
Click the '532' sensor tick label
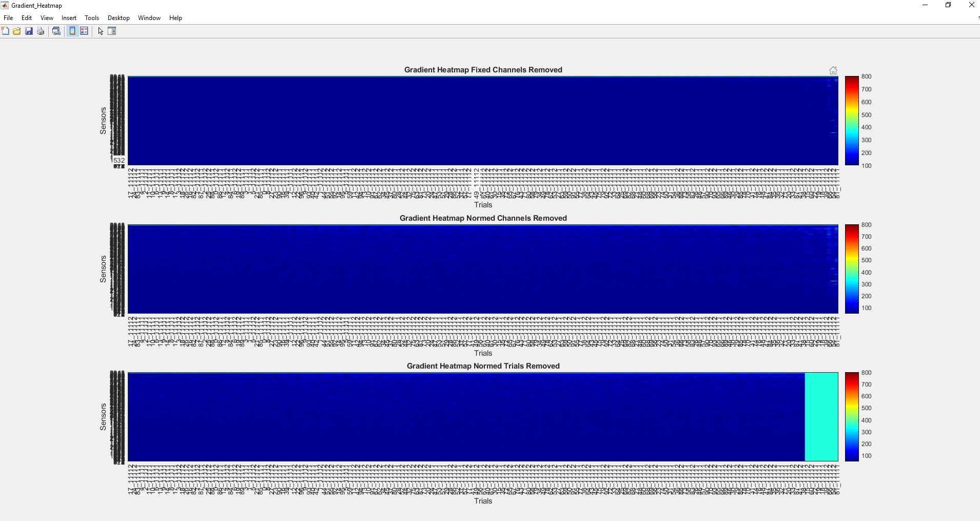pyautogui.click(x=119, y=161)
